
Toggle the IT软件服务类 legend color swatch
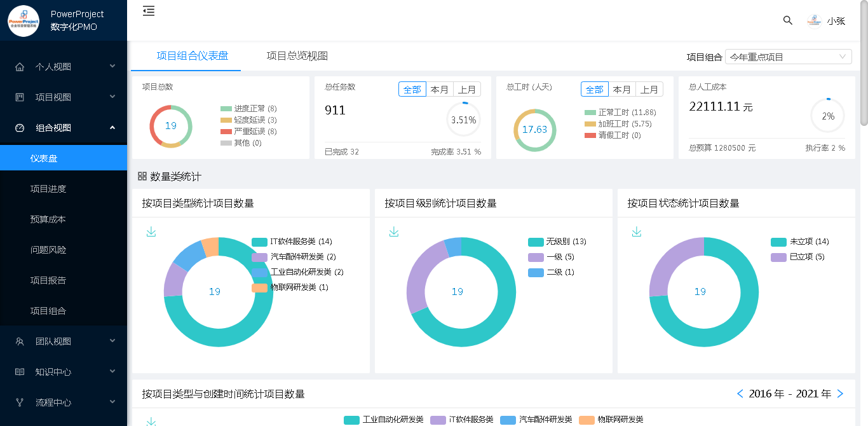click(x=259, y=242)
